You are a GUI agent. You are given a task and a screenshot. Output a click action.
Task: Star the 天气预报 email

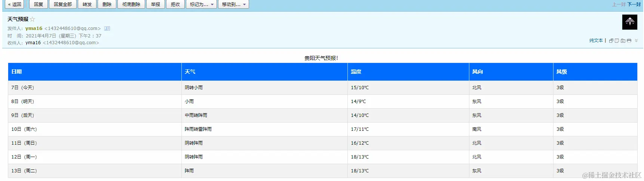tap(33, 19)
